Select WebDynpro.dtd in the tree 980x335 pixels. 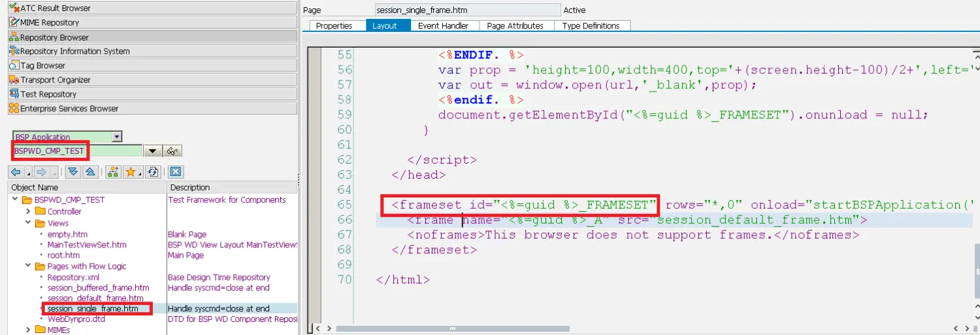[x=76, y=319]
